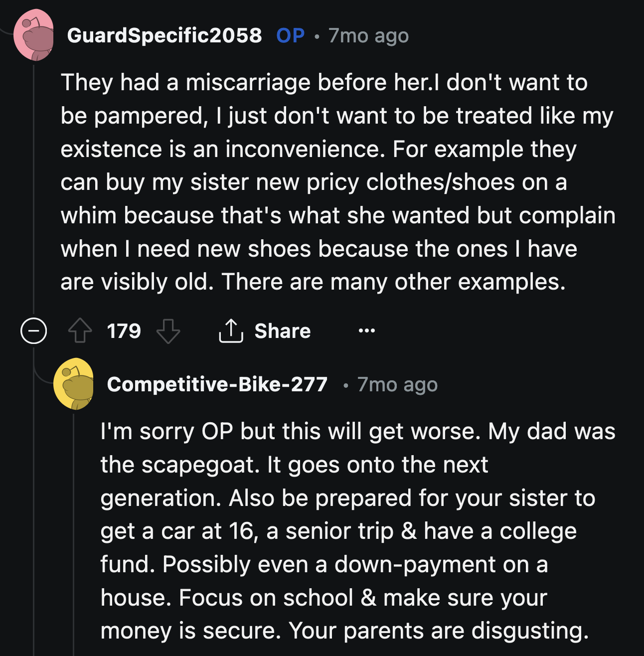This screenshot has height=656, width=644.
Task: Click the upward share arrow icon
Action: [232, 330]
